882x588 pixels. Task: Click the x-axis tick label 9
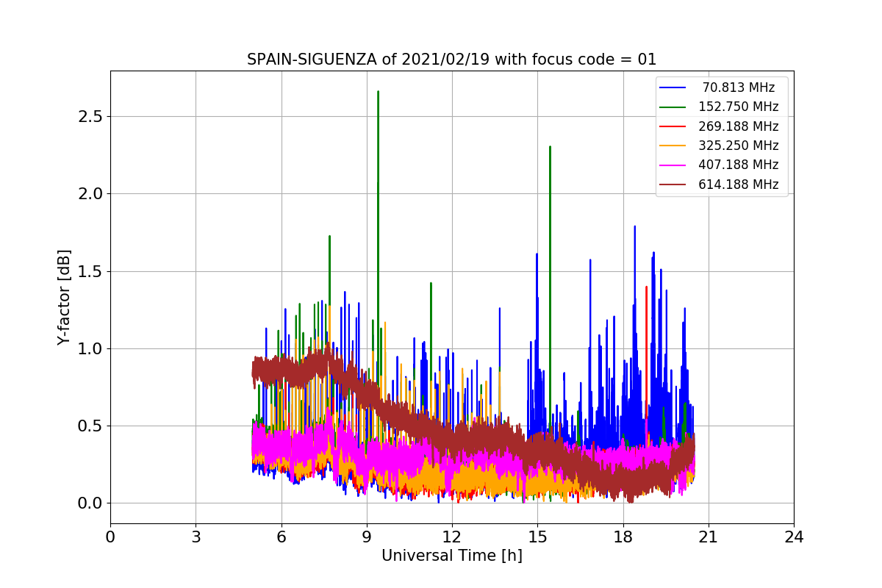[367, 537]
